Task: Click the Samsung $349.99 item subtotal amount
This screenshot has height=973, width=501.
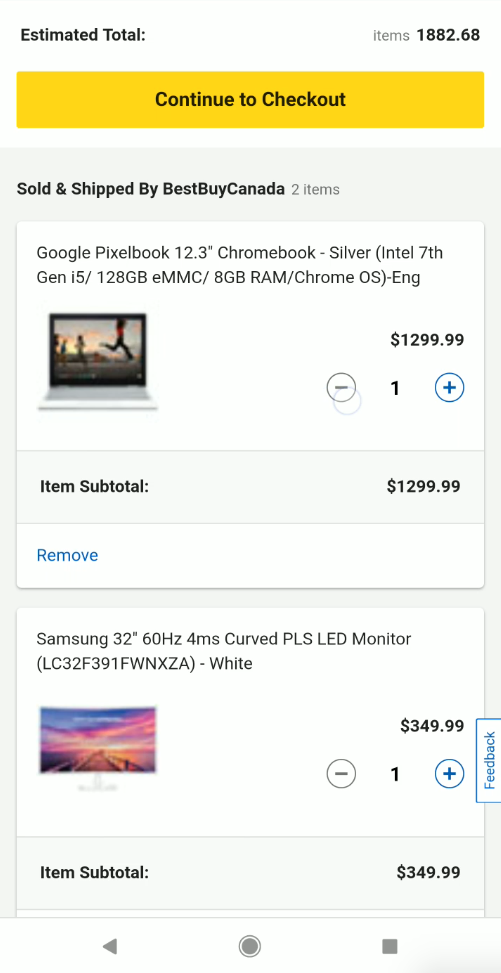Action: click(429, 872)
